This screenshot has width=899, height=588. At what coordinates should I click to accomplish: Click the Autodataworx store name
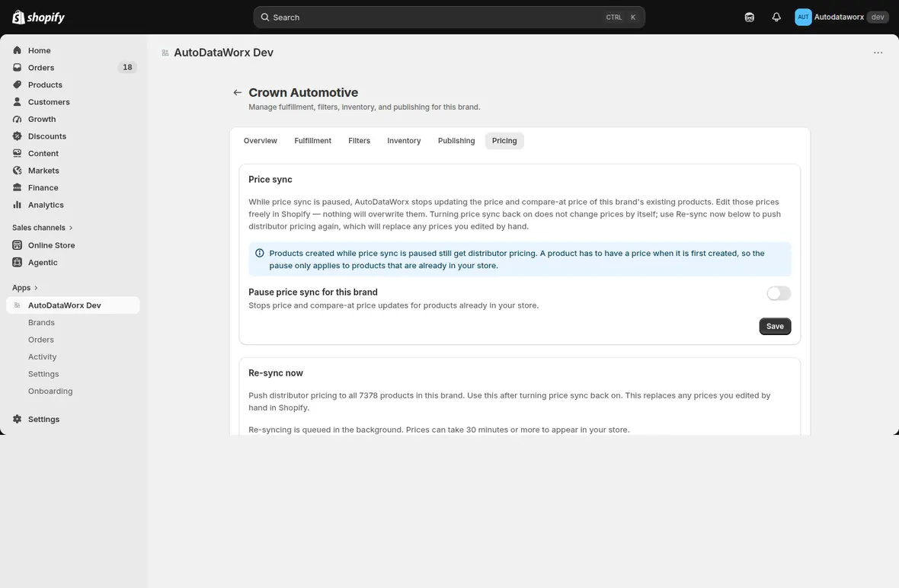click(x=839, y=18)
